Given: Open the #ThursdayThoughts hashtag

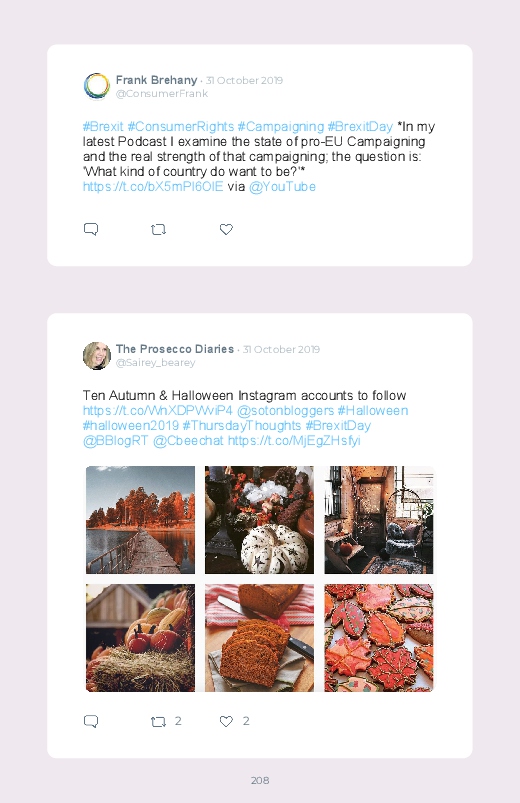Looking at the screenshot, I should (242, 426).
